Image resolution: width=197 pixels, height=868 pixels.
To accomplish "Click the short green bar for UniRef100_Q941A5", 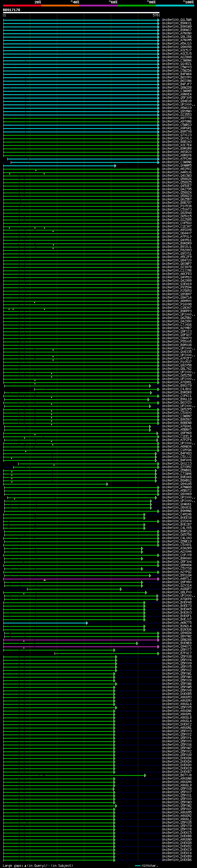I will [x=56, y=484].
